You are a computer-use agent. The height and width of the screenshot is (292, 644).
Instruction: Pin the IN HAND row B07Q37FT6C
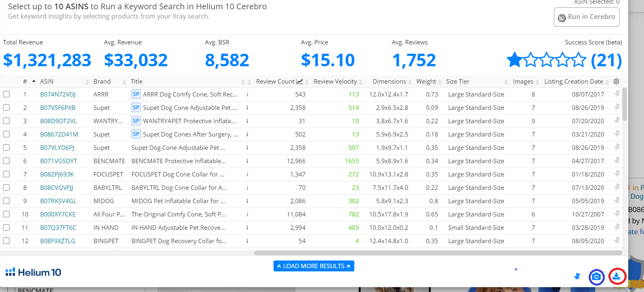(617, 227)
